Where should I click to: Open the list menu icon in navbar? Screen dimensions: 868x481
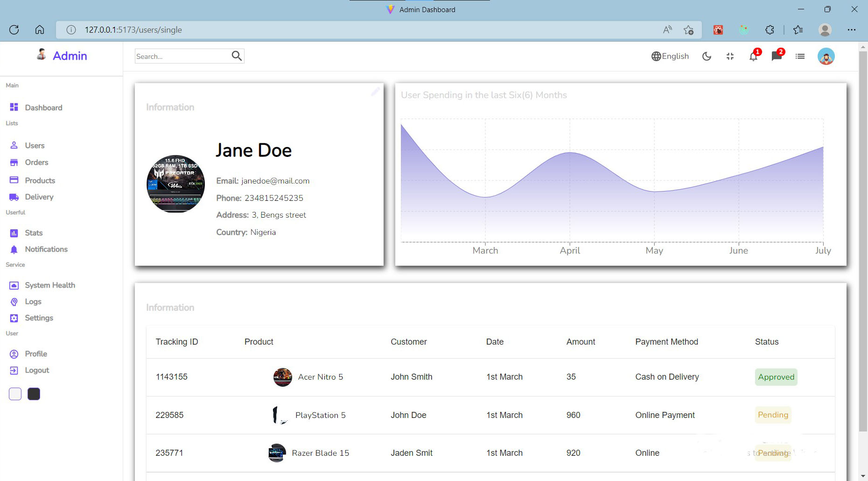pos(800,56)
